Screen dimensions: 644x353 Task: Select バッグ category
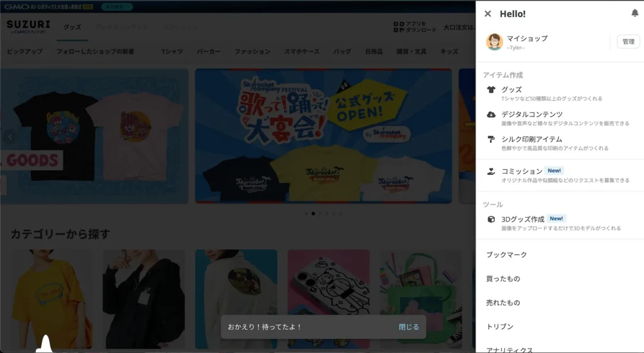pyautogui.click(x=342, y=52)
